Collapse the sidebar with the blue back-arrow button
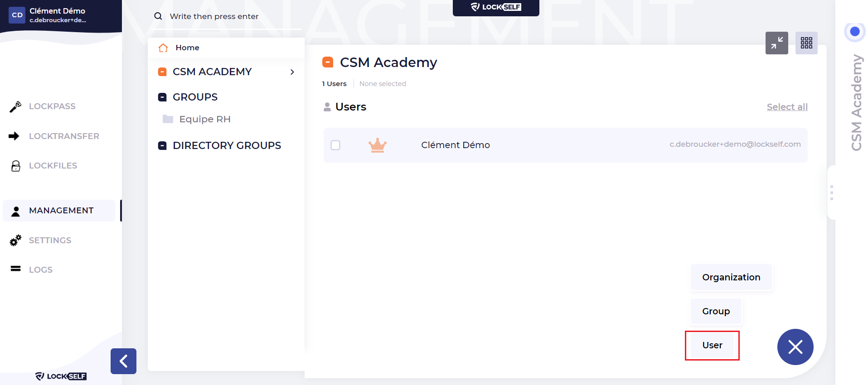 pyautogui.click(x=123, y=361)
